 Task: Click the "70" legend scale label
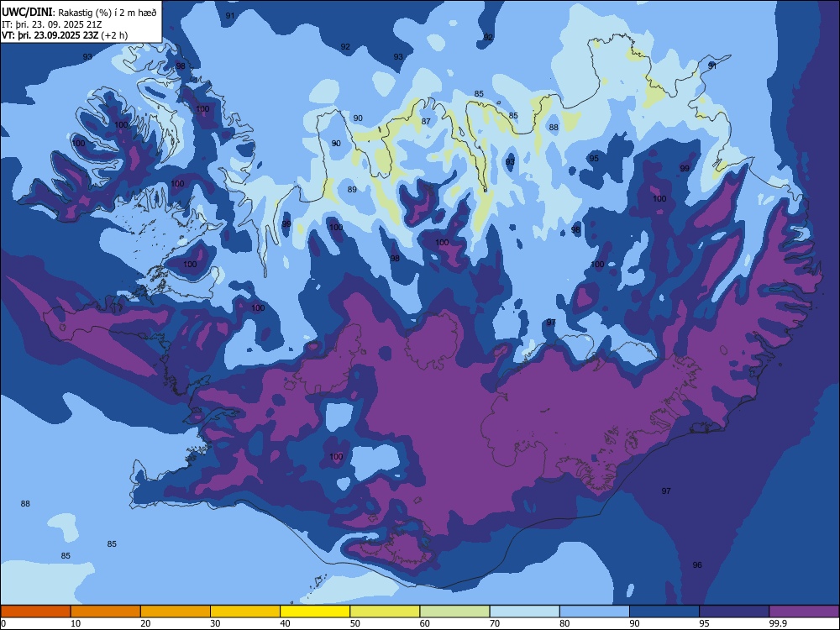tap(495, 623)
